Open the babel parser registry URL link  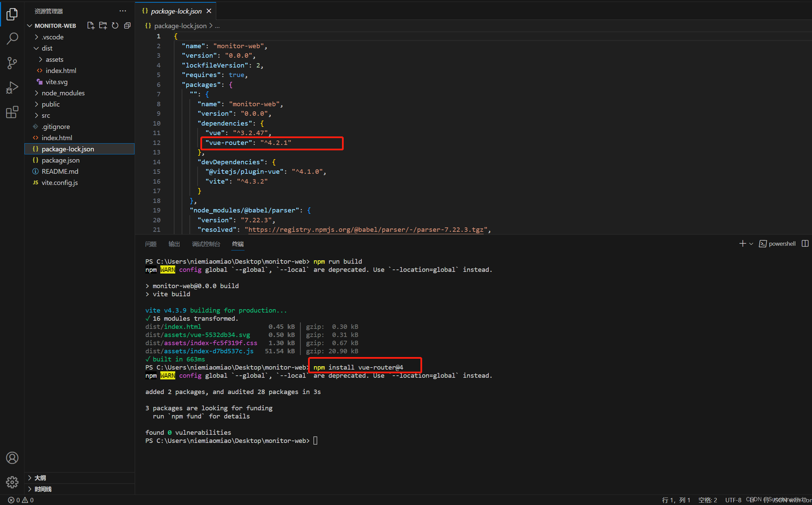tap(366, 230)
